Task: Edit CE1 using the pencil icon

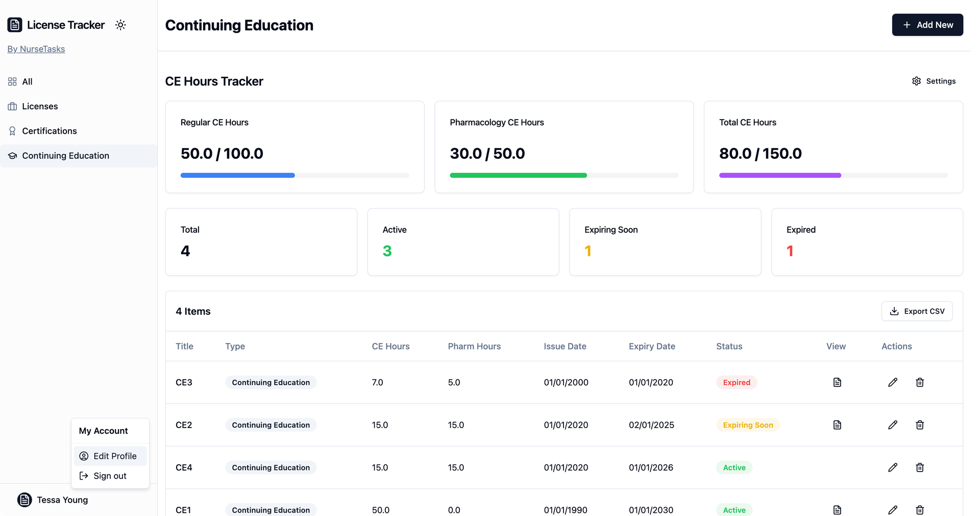Action: [x=893, y=509]
